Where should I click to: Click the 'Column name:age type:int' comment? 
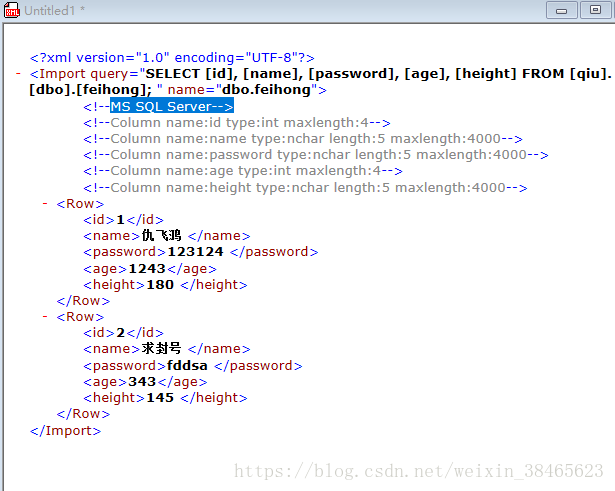point(243,171)
